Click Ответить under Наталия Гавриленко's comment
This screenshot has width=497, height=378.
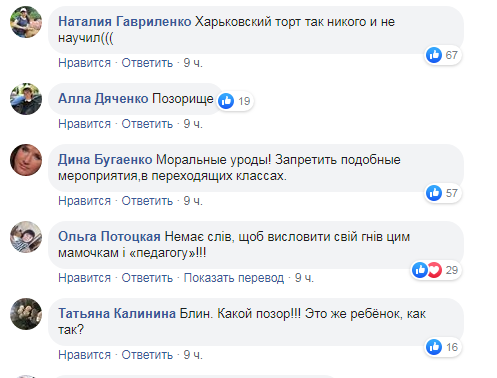pos(147,63)
